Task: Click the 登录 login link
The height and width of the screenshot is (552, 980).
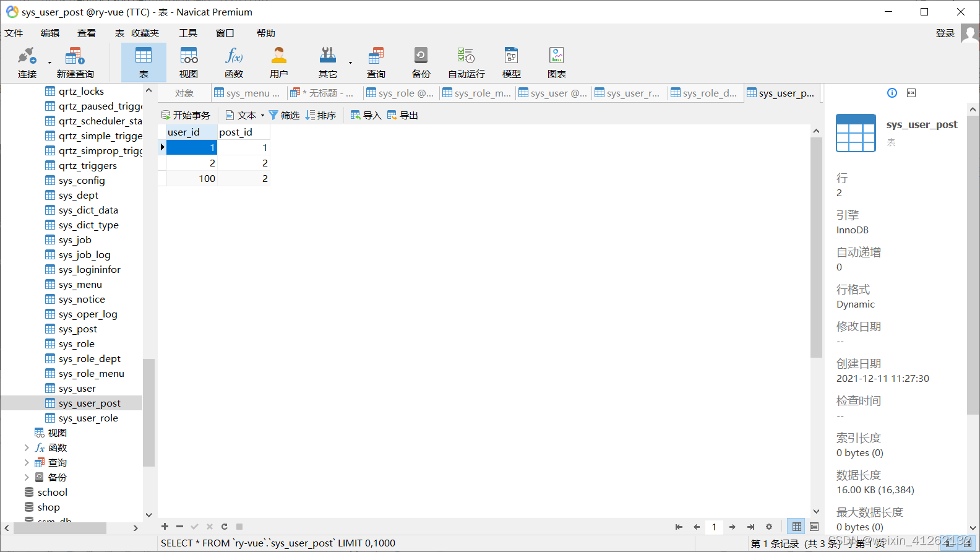Action: pyautogui.click(x=945, y=33)
